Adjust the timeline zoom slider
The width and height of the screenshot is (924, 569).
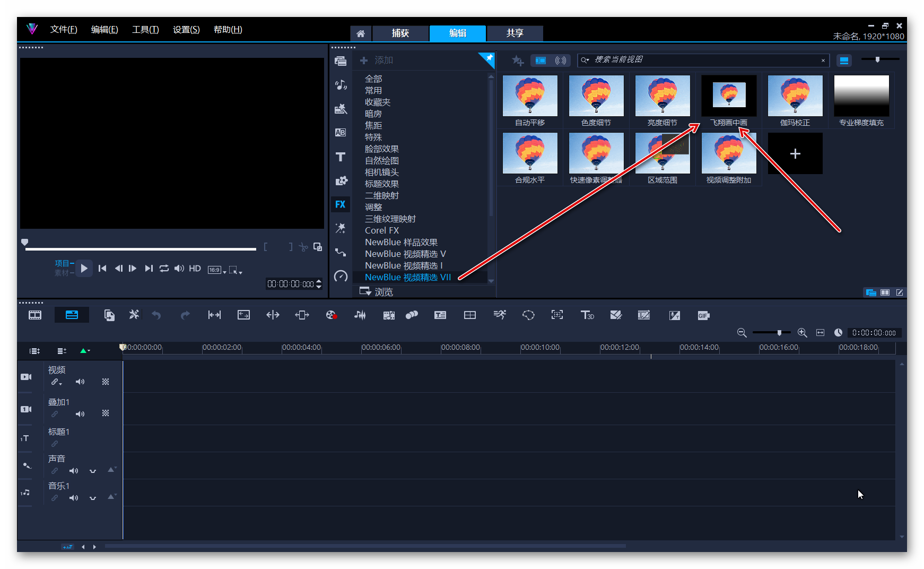tap(779, 333)
